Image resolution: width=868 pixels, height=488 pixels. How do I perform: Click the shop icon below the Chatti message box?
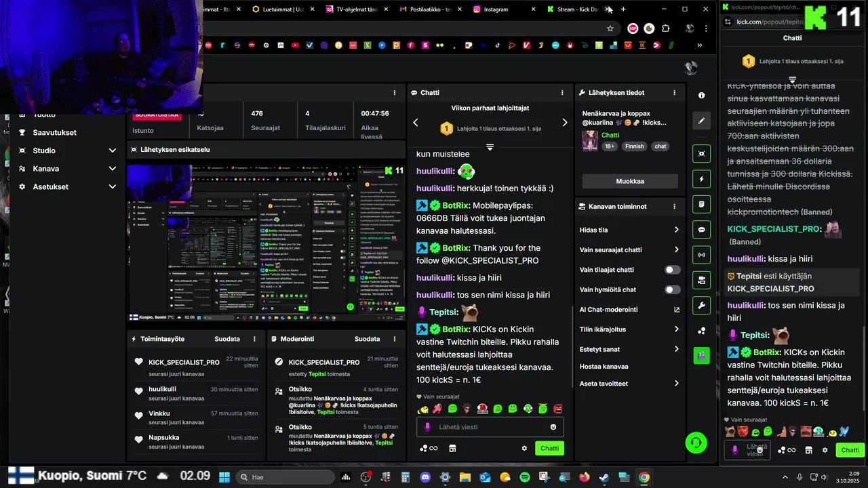(x=452, y=448)
